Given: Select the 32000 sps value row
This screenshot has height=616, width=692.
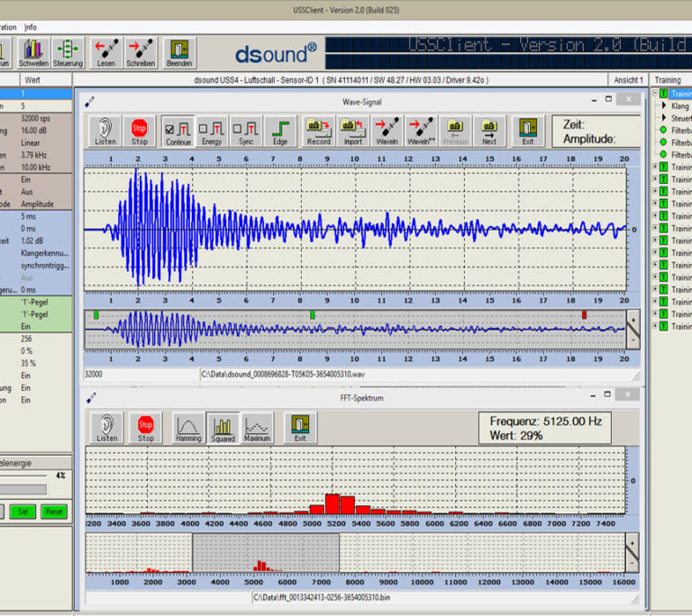Looking at the screenshot, I should click(36, 118).
